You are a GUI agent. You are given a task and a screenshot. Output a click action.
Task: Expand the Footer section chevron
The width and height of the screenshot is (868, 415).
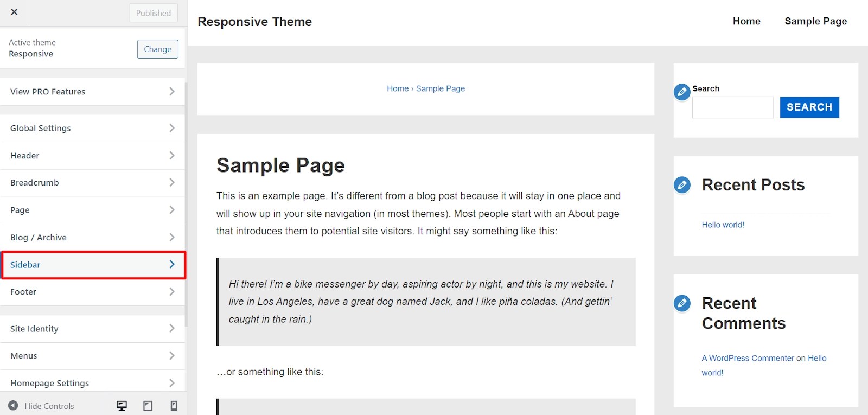point(172,291)
